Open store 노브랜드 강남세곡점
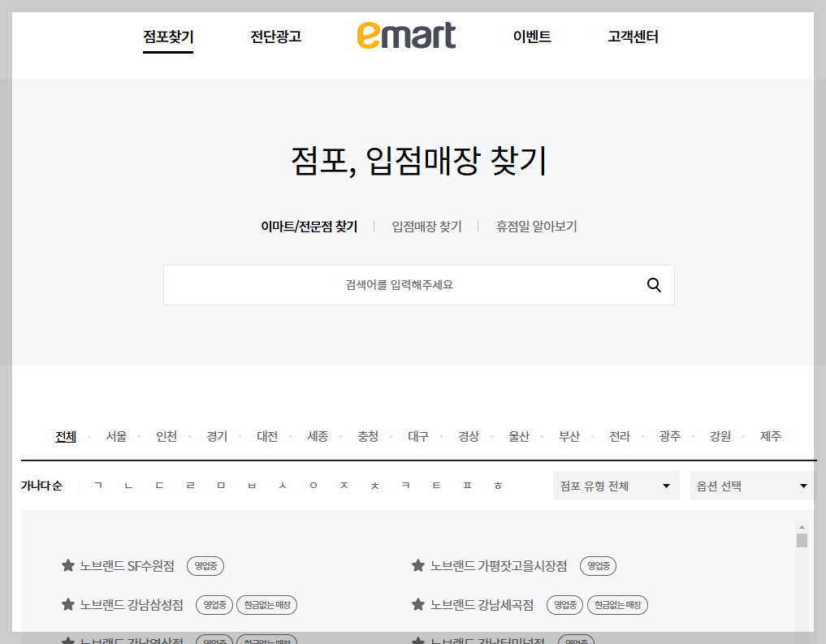 point(482,605)
